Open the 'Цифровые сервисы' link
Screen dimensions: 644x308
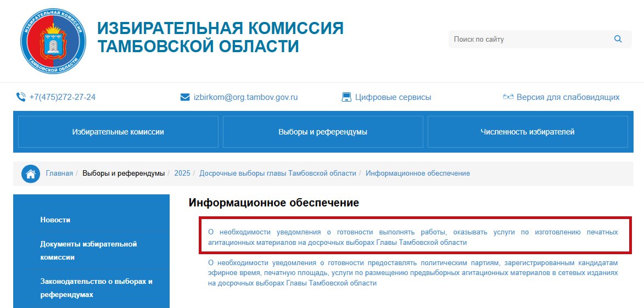coord(393,97)
